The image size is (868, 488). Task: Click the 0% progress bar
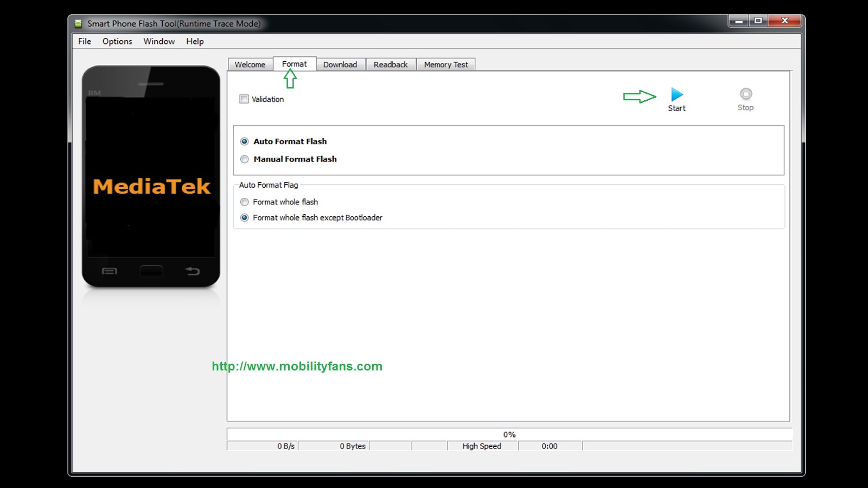509,434
